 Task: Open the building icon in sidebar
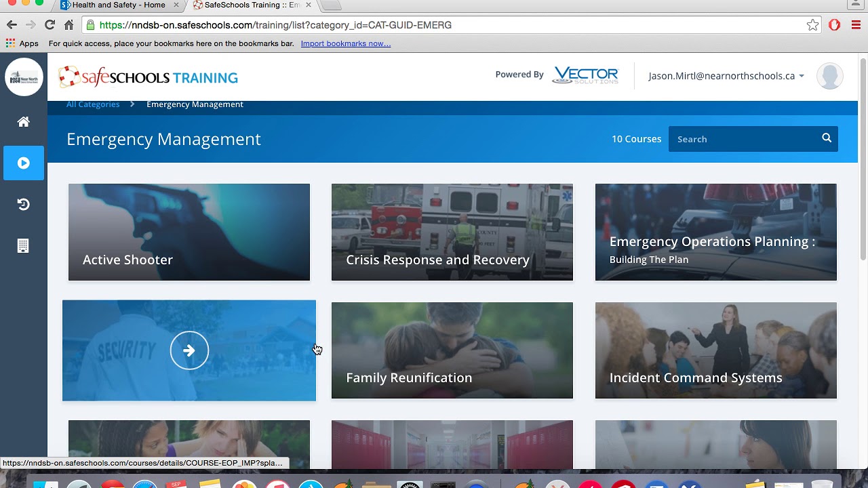pyautogui.click(x=24, y=245)
